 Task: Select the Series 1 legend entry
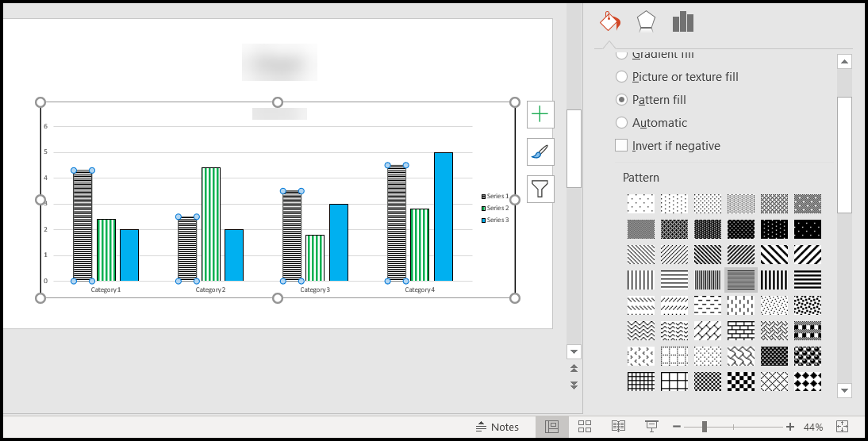click(495, 196)
